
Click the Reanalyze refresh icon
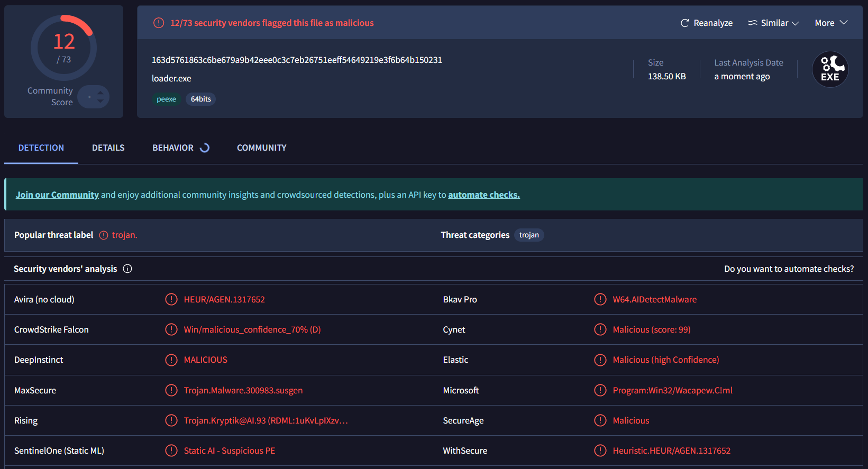click(x=684, y=23)
